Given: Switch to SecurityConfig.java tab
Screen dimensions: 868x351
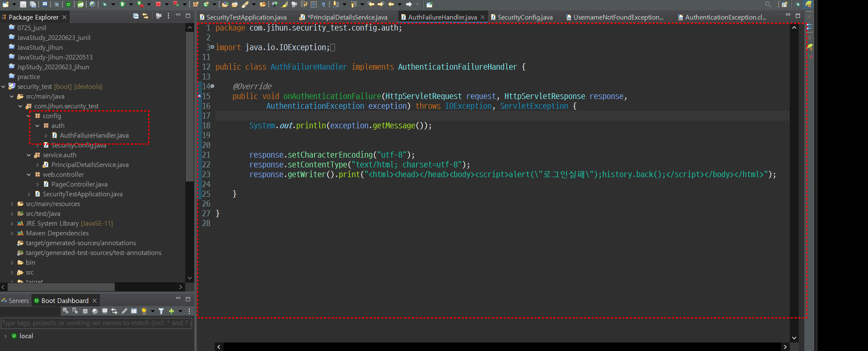Looking at the screenshot, I should 522,17.
